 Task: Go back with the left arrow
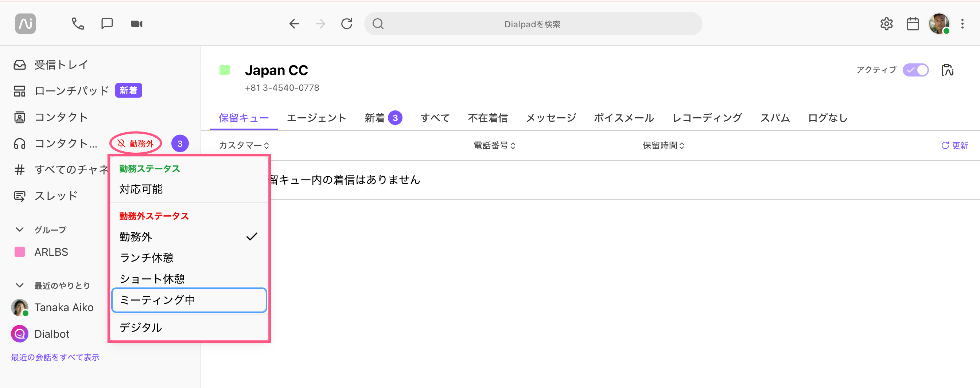point(294,24)
